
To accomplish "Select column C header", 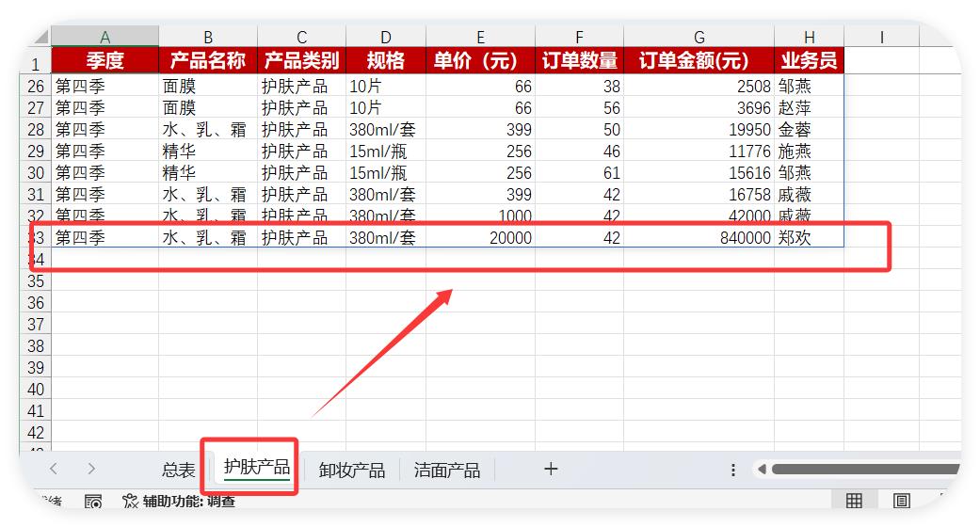I will click(x=301, y=37).
